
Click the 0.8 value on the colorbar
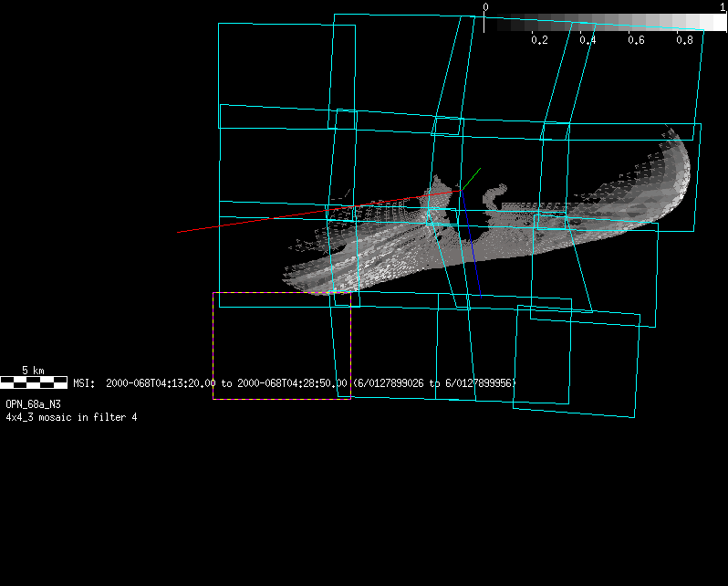[684, 40]
